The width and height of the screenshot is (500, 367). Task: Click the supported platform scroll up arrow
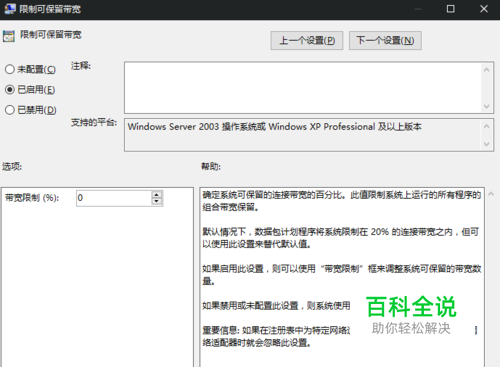click(487, 126)
